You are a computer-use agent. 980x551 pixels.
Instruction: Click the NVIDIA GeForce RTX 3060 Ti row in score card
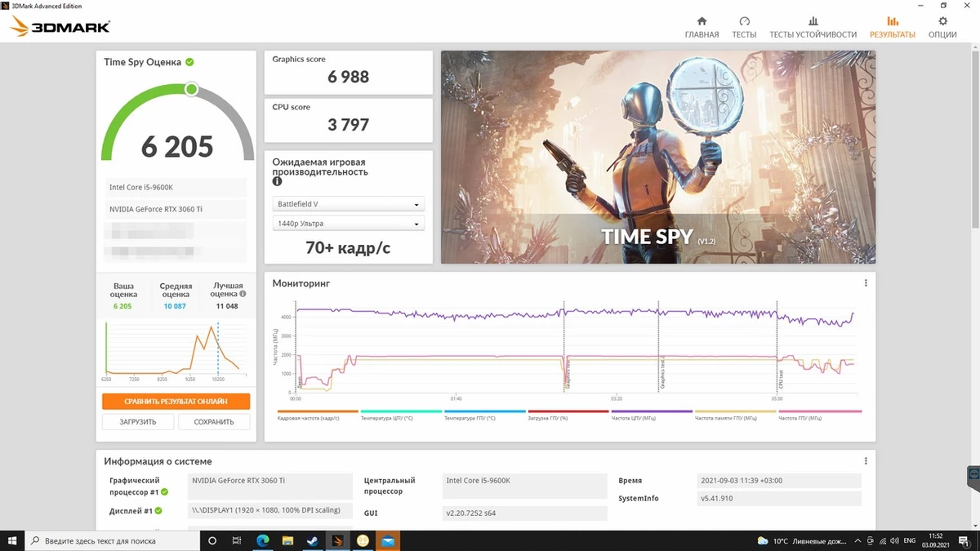[175, 210]
